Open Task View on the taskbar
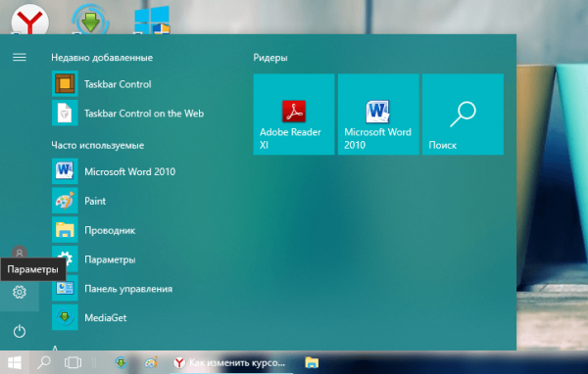This screenshot has height=374, width=588. [x=73, y=362]
